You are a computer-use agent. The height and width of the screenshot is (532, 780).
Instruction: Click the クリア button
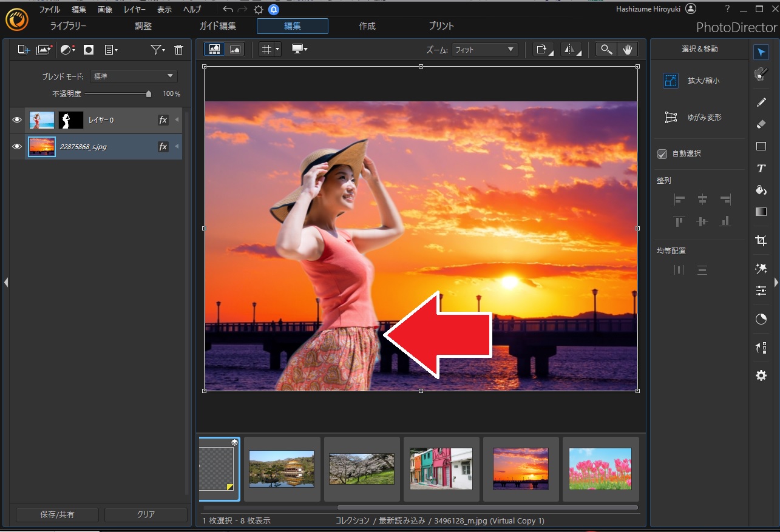point(146,514)
